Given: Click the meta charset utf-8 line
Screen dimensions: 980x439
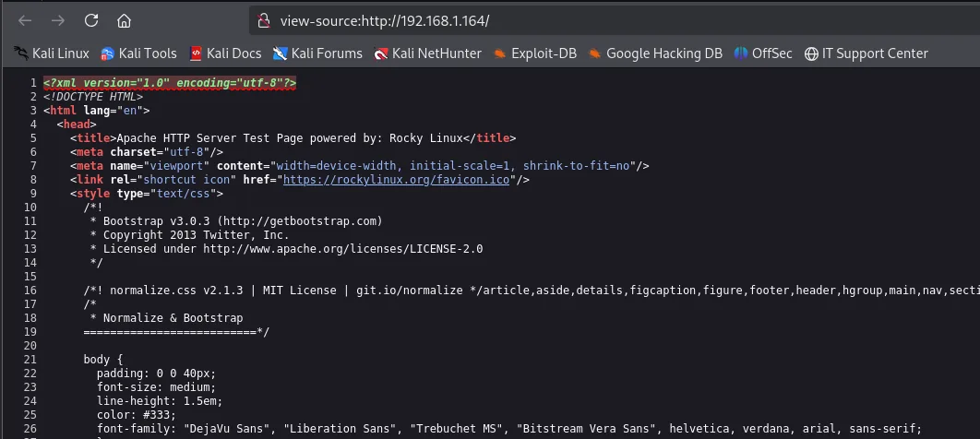Looking at the screenshot, I should 146,152.
